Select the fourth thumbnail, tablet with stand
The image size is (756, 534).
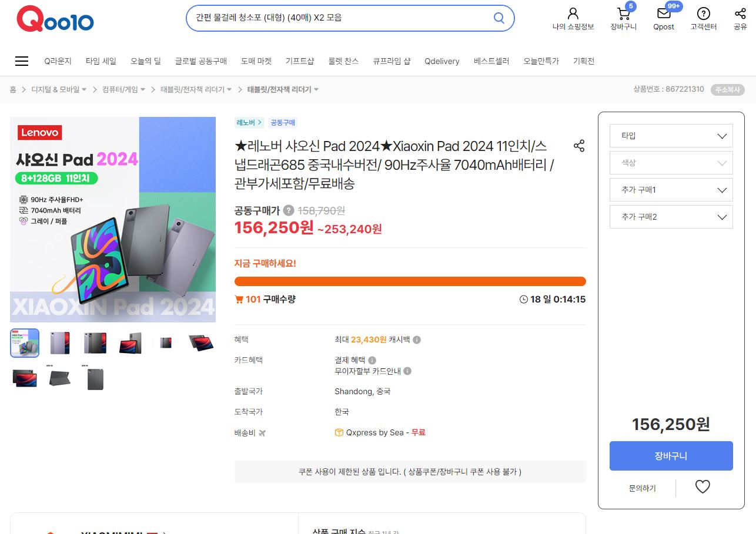coord(131,343)
